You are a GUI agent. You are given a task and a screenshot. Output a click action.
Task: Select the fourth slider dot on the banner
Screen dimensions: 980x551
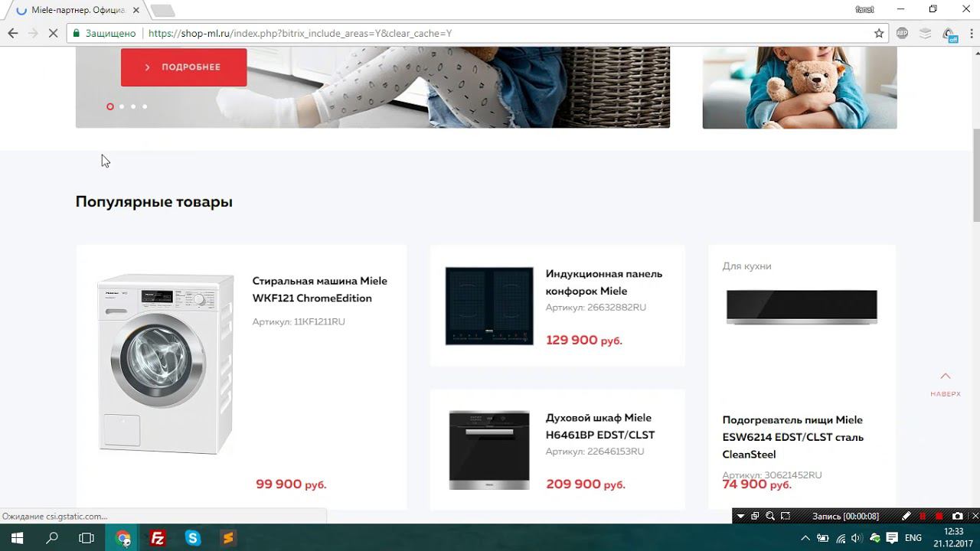[x=145, y=106]
